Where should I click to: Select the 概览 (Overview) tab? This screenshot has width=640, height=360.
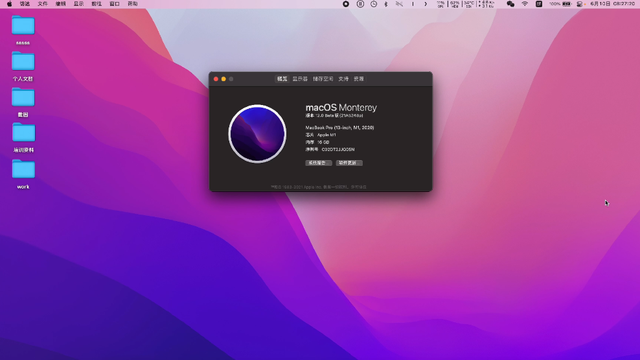point(282,79)
